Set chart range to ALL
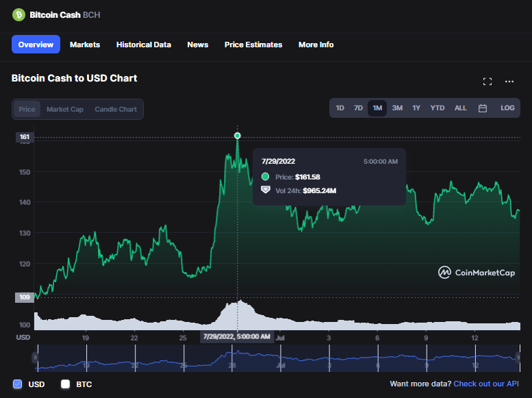Image resolution: width=532 pixels, height=398 pixels. click(460, 108)
